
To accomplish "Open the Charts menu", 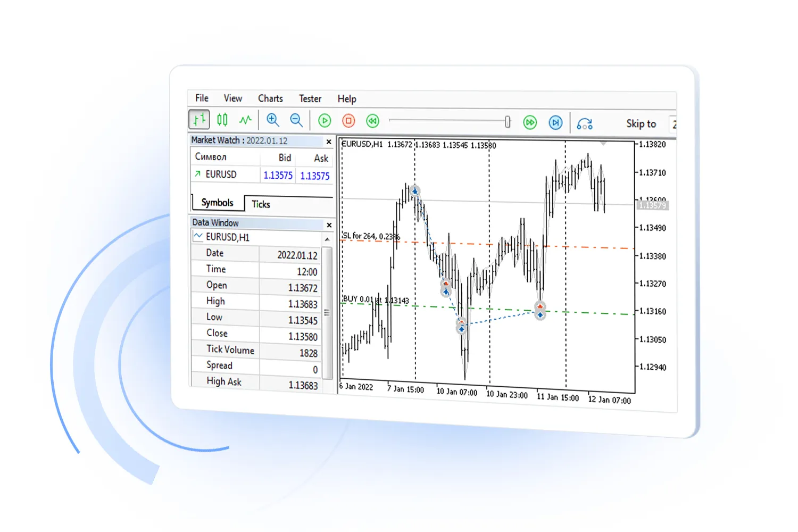I will click(x=270, y=98).
